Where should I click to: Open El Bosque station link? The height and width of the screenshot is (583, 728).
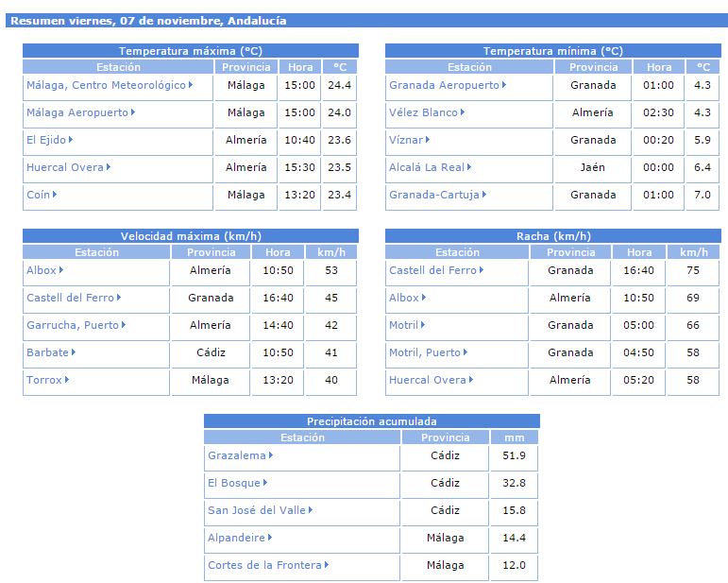coord(238,483)
